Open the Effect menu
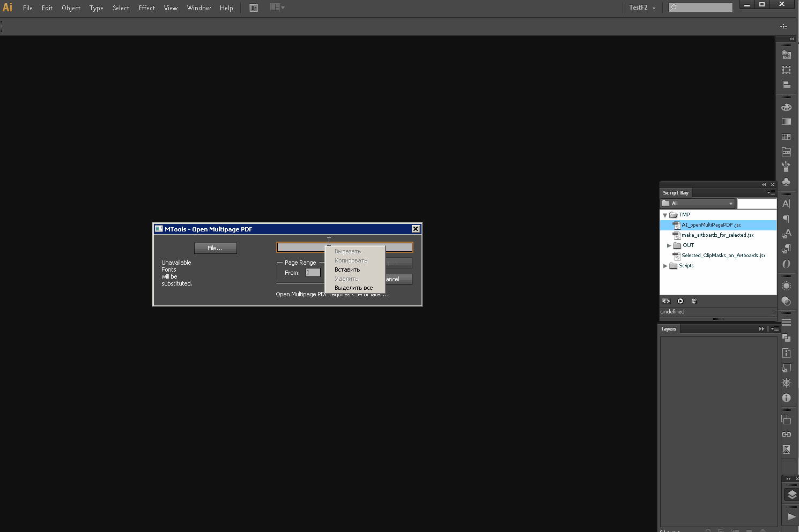The height and width of the screenshot is (532, 799). point(147,8)
